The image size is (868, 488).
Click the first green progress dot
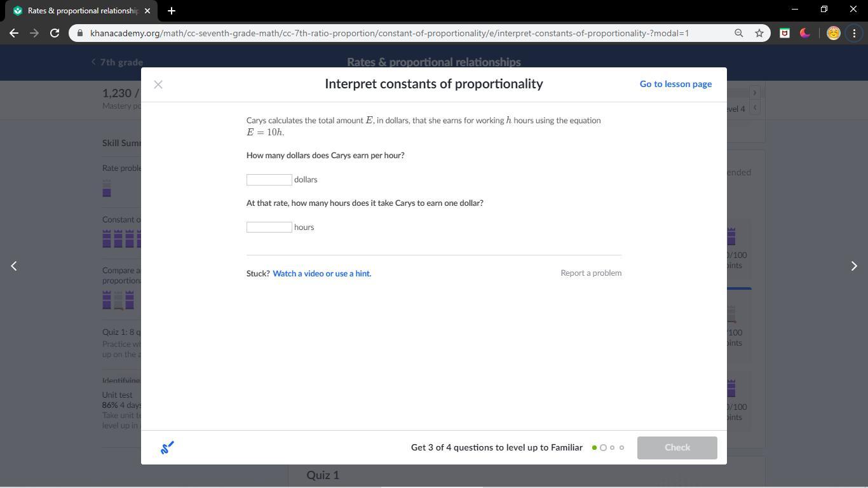(x=594, y=448)
